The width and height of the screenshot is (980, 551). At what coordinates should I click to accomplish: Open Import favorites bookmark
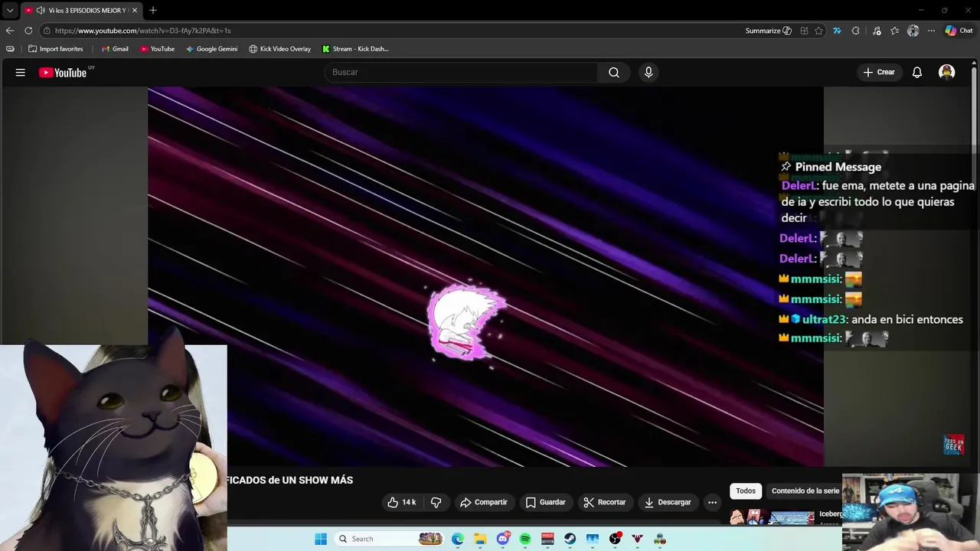(55, 49)
